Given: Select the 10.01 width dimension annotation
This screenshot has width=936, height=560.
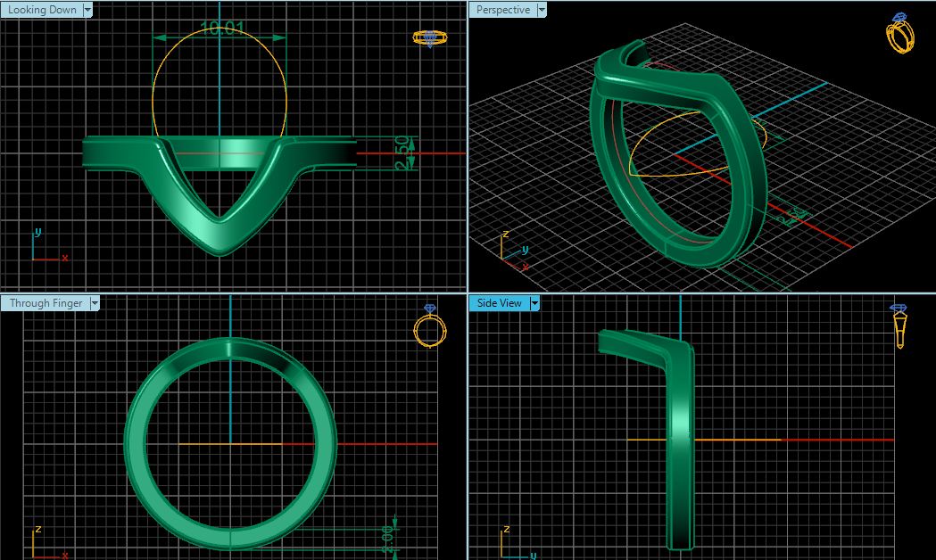Looking at the screenshot, I should pos(220,27).
